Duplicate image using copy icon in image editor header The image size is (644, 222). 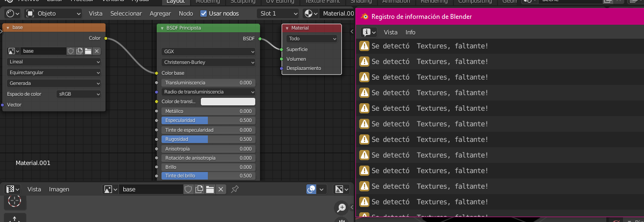click(x=199, y=189)
